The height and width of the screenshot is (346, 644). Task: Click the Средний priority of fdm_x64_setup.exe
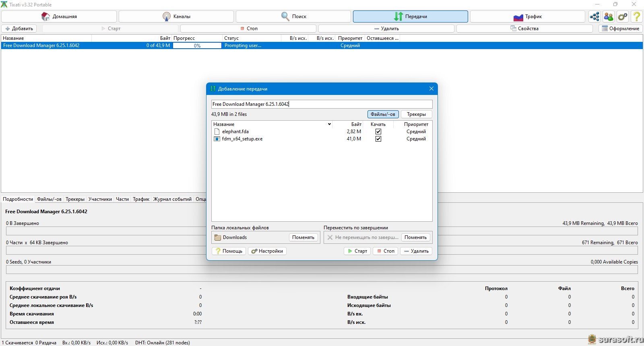[x=416, y=139]
